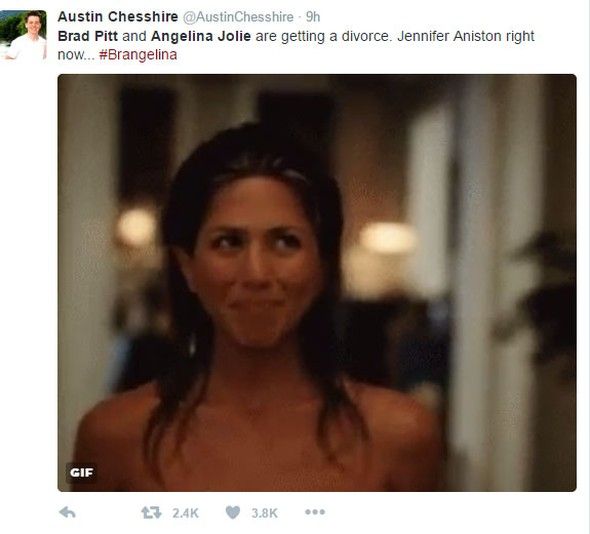Click the @AustinChesshire handle
This screenshot has width=590, height=534.
click(x=238, y=17)
